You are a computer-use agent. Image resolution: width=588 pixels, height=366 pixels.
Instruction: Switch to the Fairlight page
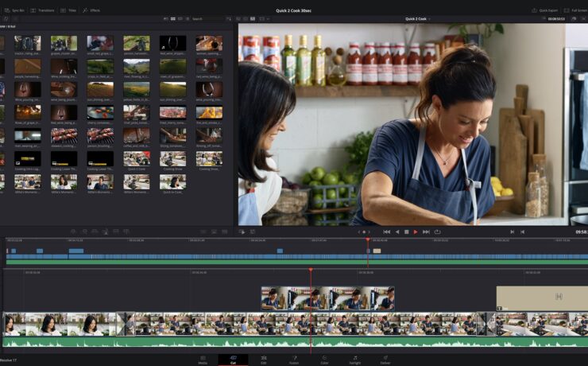point(354,360)
